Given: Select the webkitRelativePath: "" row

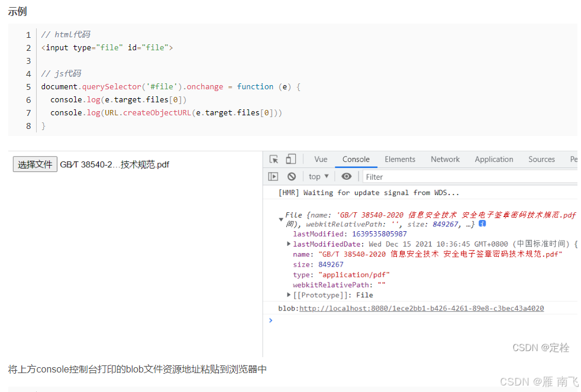Looking at the screenshot, I should (x=339, y=285).
